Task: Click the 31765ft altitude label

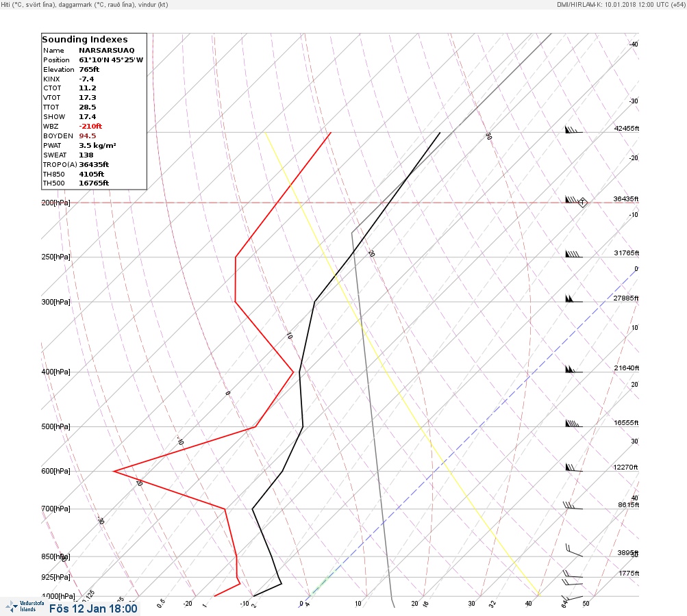Action: pos(626,253)
